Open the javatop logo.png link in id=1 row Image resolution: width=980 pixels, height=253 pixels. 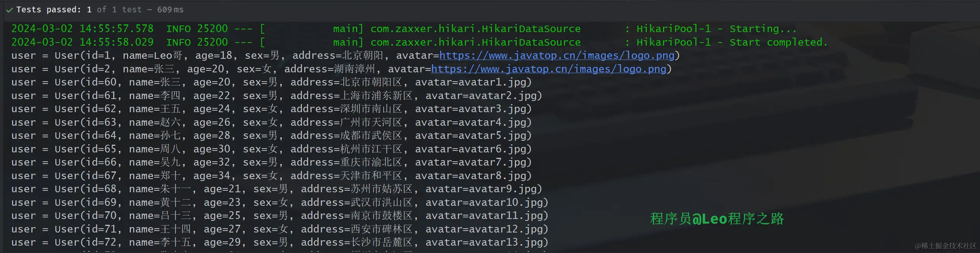coord(557,56)
